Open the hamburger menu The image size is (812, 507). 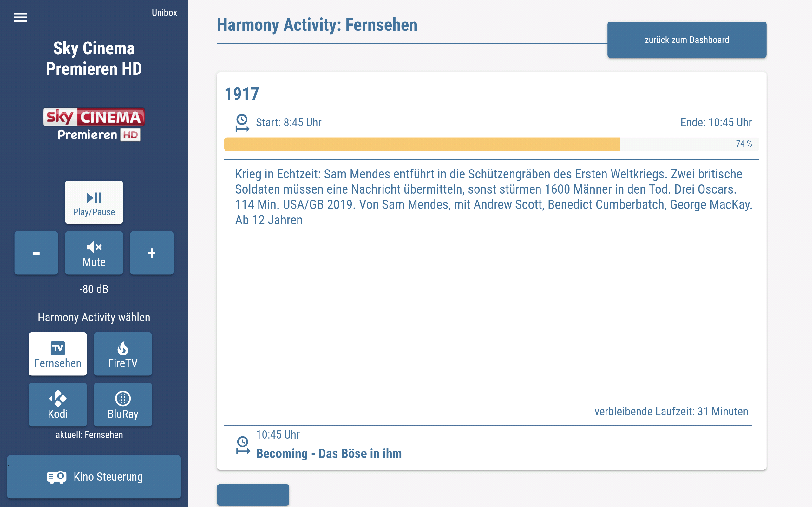point(20,17)
